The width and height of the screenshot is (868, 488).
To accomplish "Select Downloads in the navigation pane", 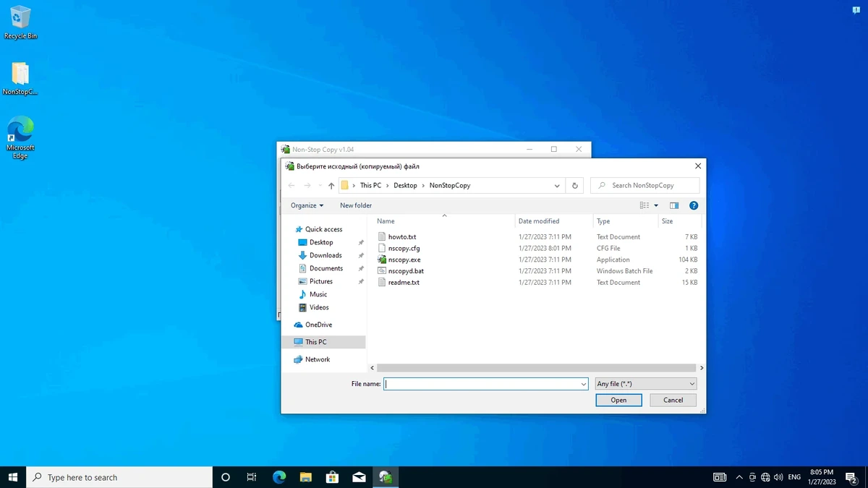I will click(x=325, y=255).
